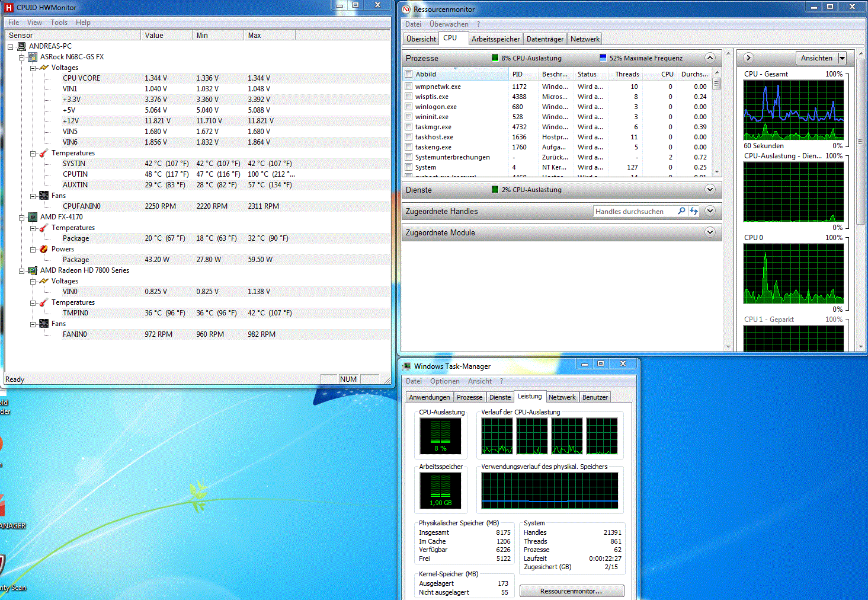Open the Benutzer tab in Task-Manager

[595, 397]
